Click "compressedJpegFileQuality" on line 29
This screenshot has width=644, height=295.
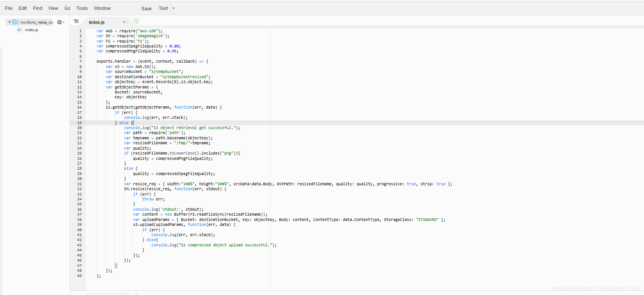pyautogui.click(x=184, y=174)
